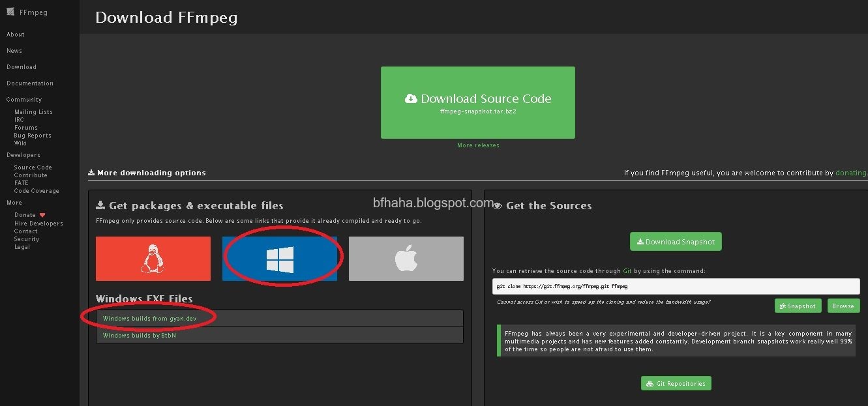Click the Get the Sources heading

543,206
